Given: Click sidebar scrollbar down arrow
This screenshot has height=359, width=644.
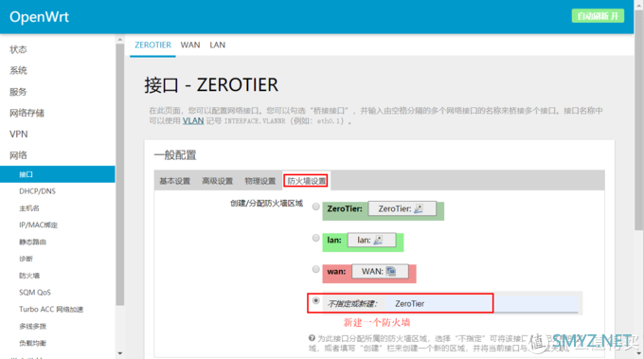Looking at the screenshot, I should (x=120, y=352).
